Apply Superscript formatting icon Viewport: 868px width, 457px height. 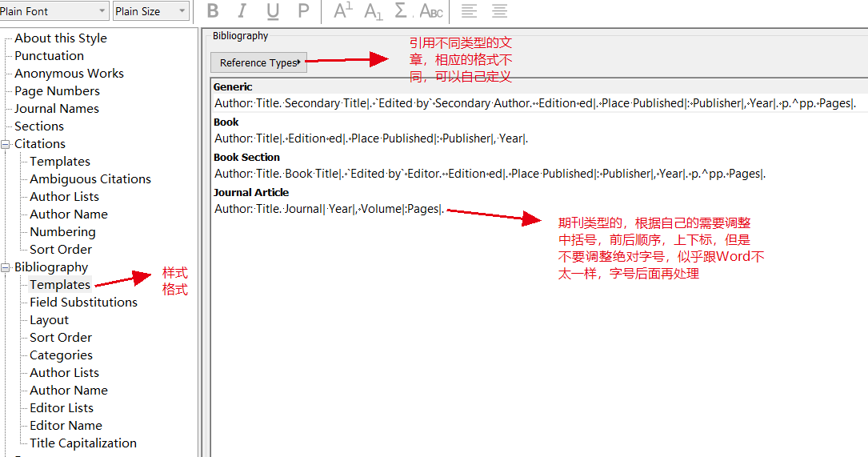click(x=342, y=11)
